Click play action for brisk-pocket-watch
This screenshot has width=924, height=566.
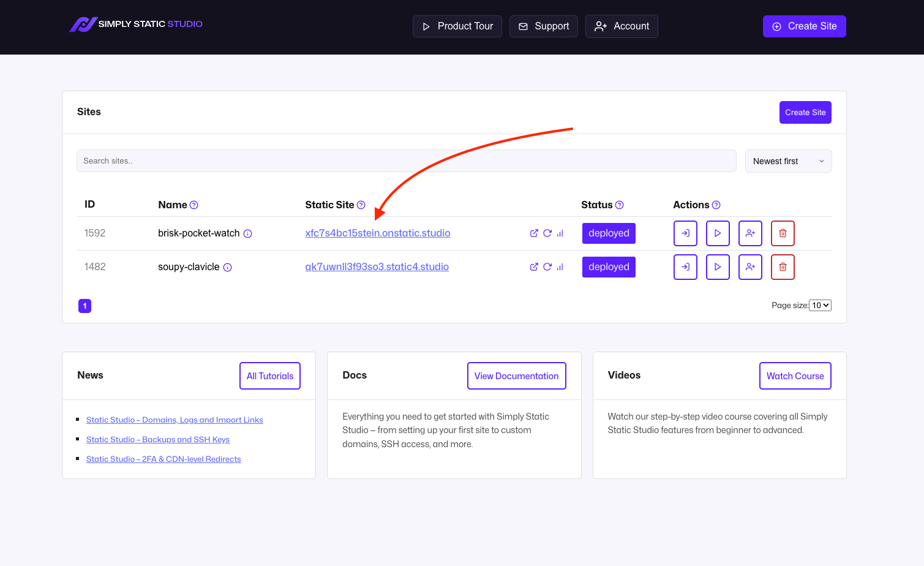click(x=718, y=233)
